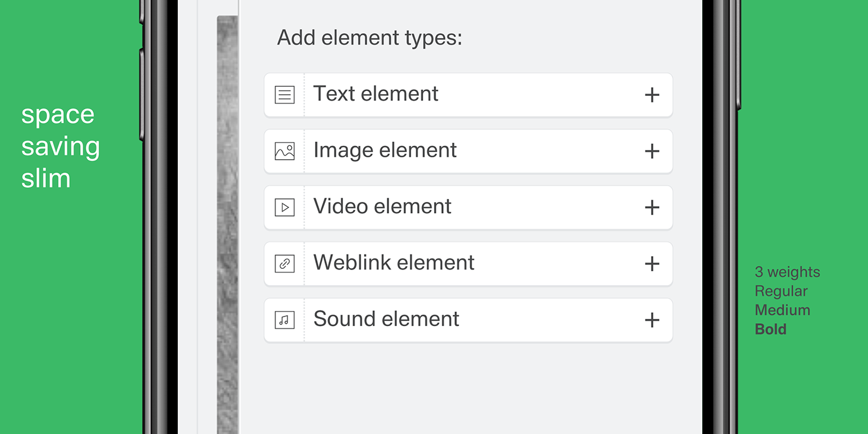Screen dimensions: 868x434
Task: Choose the Sound element row label
Action: 386,318
